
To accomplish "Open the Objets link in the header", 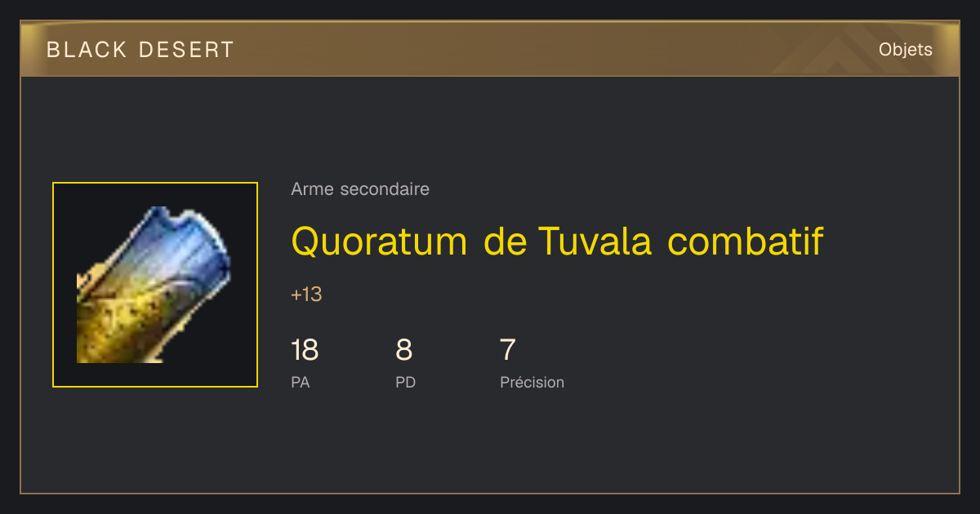I will 906,50.
